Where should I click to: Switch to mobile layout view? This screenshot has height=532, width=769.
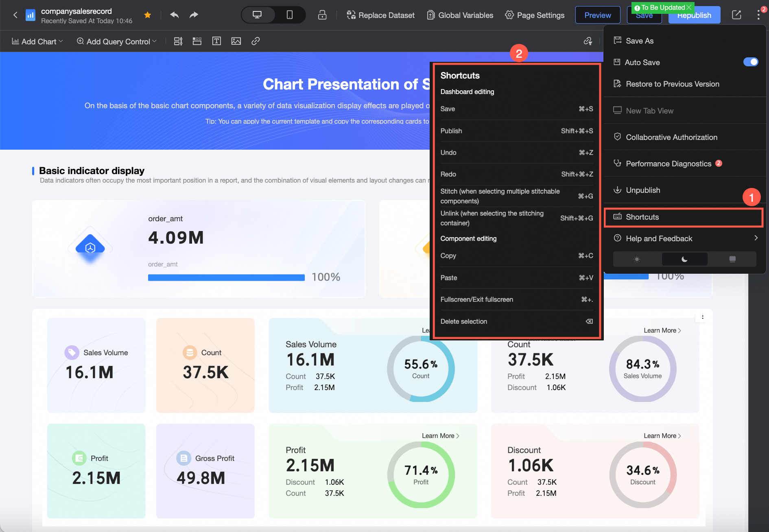(x=290, y=15)
